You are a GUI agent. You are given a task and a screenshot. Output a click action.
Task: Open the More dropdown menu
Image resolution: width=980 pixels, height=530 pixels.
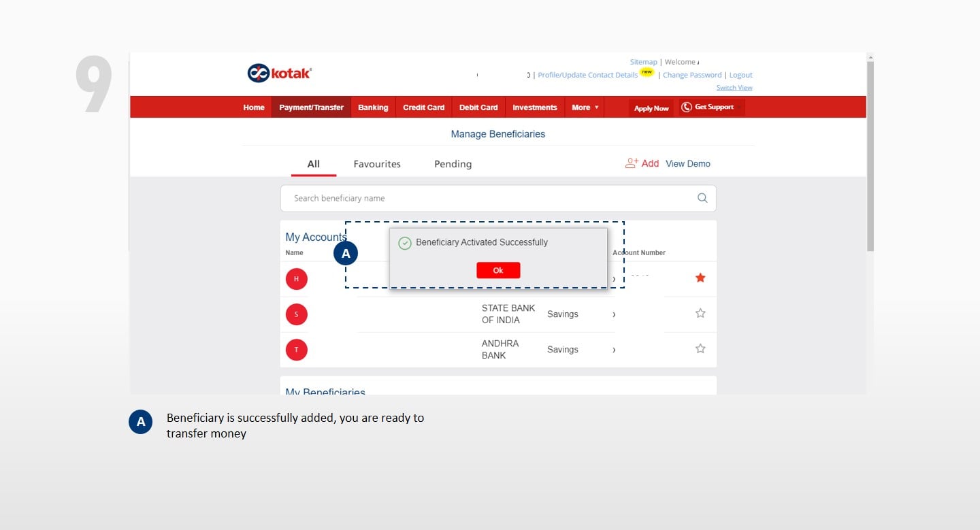pyautogui.click(x=585, y=107)
